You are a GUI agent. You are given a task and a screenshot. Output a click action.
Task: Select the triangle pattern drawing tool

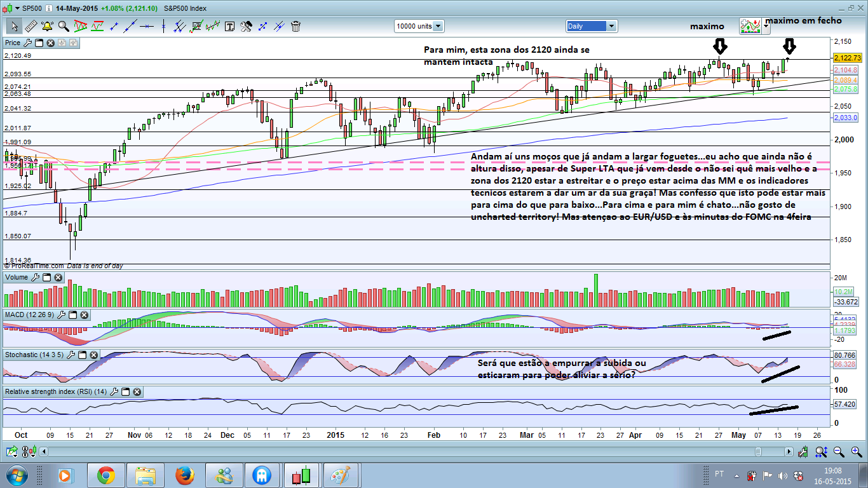81,26
